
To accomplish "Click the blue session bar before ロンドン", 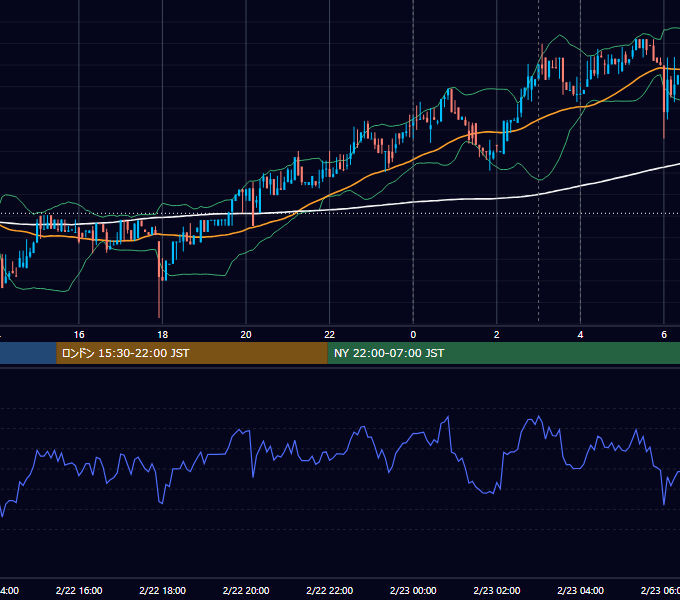I will pos(28,353).
